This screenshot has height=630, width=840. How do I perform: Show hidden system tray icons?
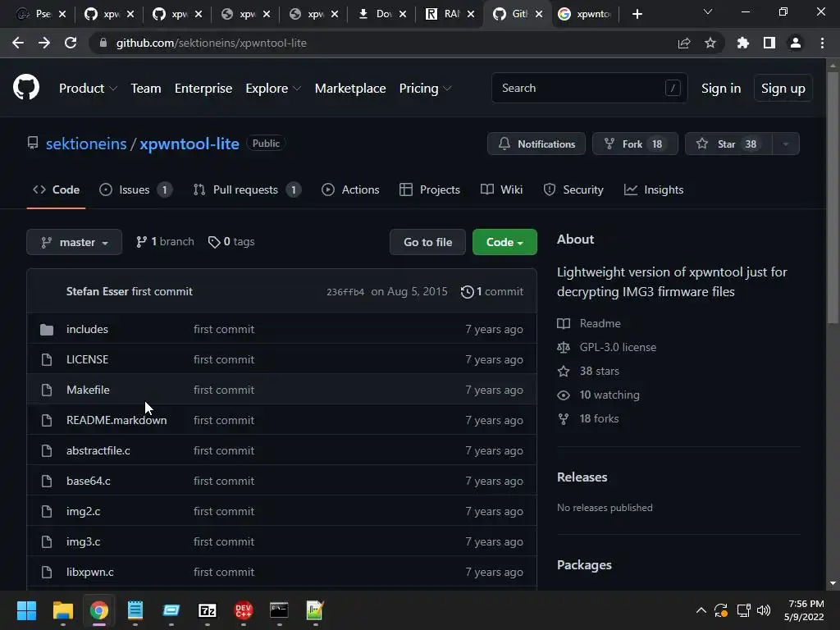click(x=701, y=610)
